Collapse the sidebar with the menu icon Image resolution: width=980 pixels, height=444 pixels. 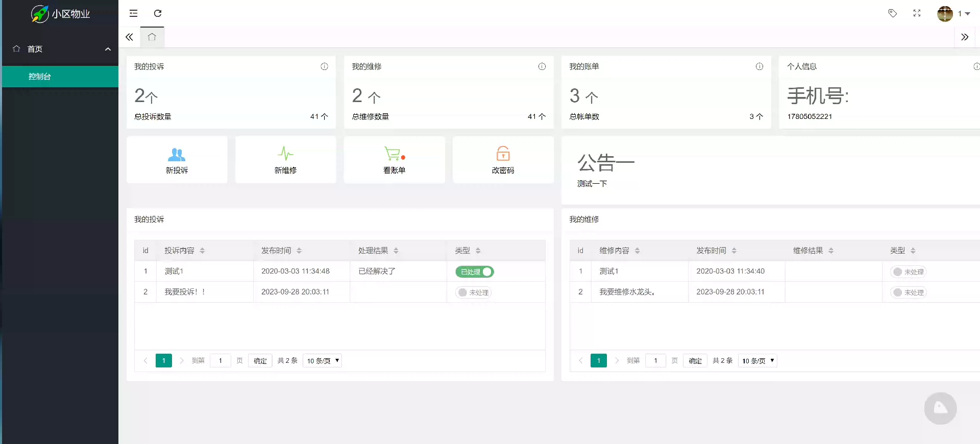tap(133, 13)
